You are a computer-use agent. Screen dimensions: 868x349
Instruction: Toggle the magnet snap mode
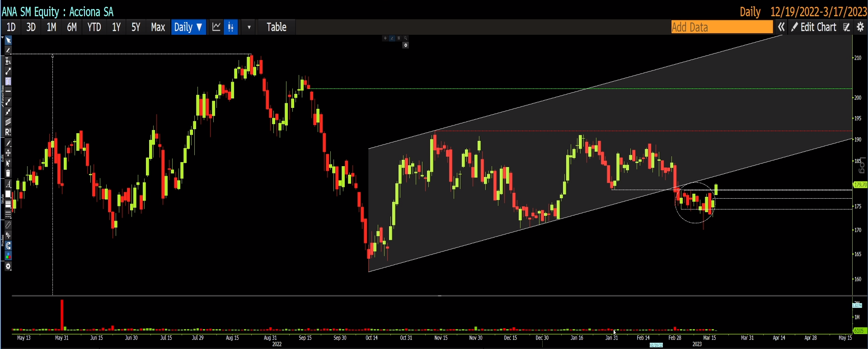8,246
